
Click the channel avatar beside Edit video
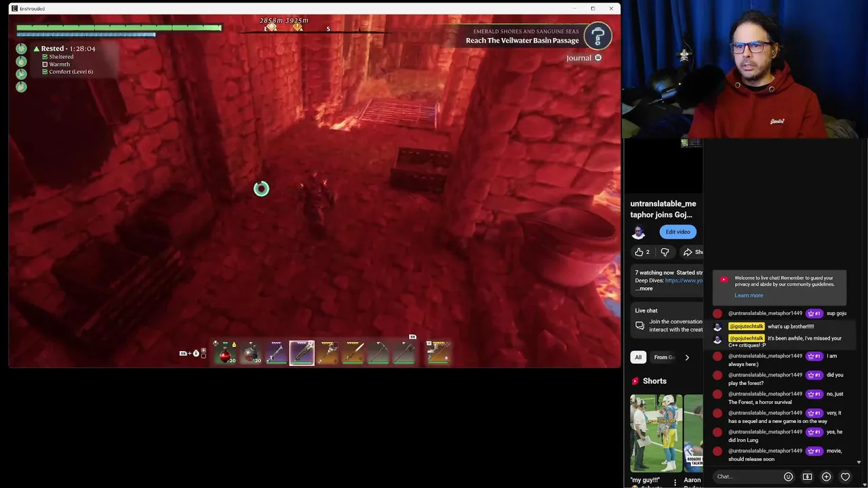point(638,232)
